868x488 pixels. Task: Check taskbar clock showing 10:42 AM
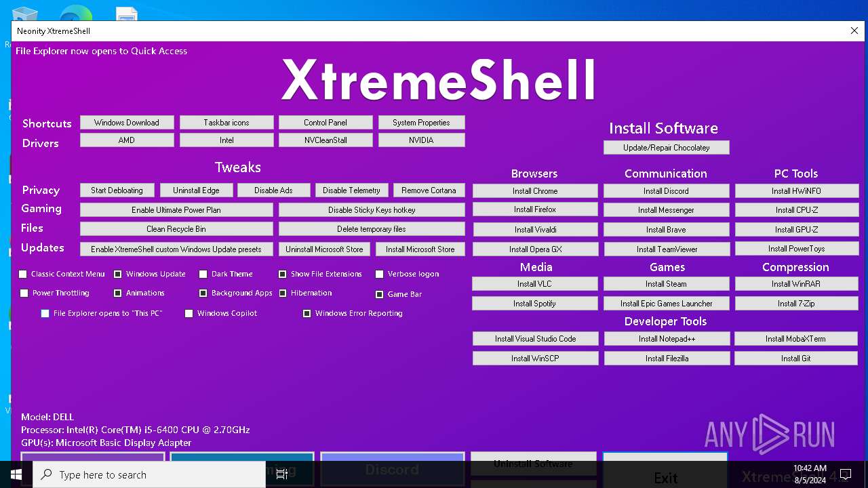pyautogui.click(x=810, y=468)
